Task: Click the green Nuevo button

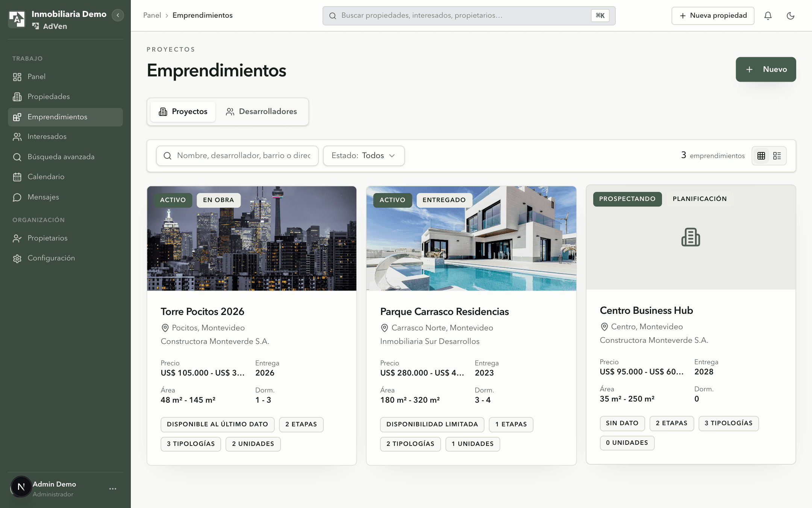Action: pyautogui.click(x=766, y=69)
